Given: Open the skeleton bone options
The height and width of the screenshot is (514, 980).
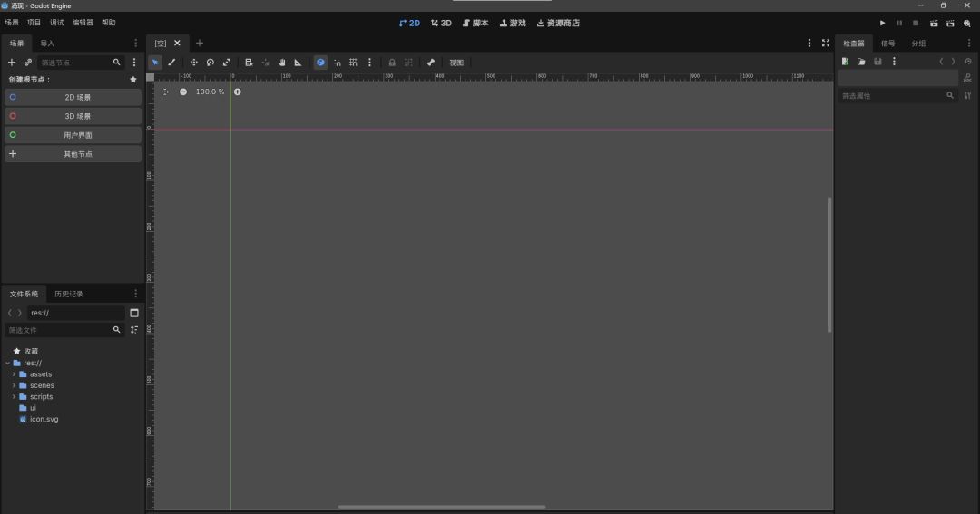Looking at the screenshot, I should coord(431,63).
